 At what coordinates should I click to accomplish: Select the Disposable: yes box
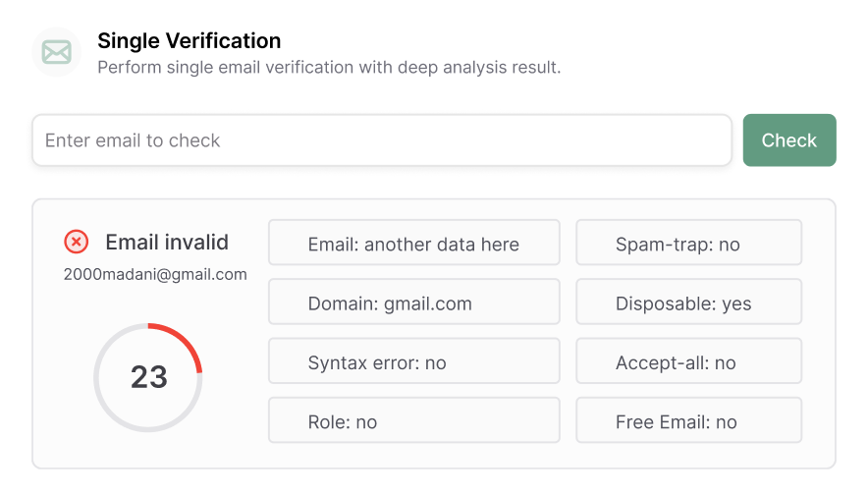pyautogui.click(x=688, y=302)
